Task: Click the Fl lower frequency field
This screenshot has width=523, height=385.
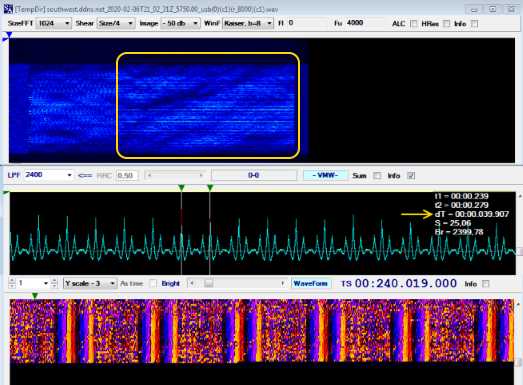Action: click(x=306, y=23)
